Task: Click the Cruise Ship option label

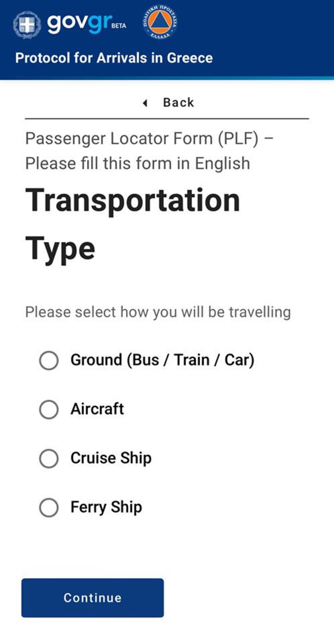Action: [x=111, y=458]
